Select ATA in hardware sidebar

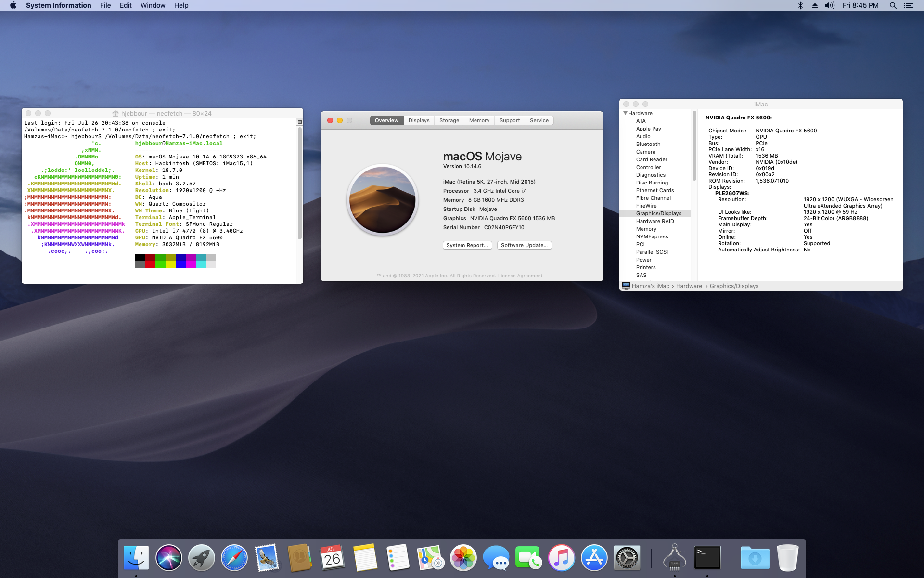click(641, 121)
